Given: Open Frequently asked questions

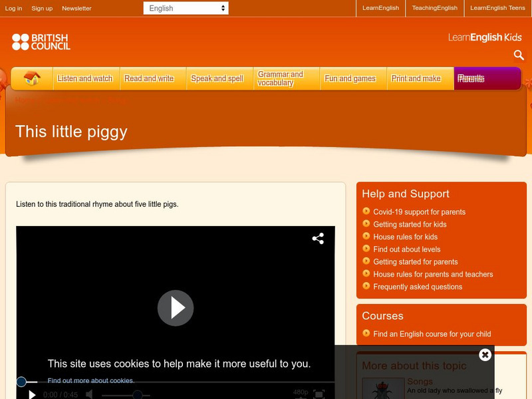Looking at the screenshot, I should [x=418, y=287].
